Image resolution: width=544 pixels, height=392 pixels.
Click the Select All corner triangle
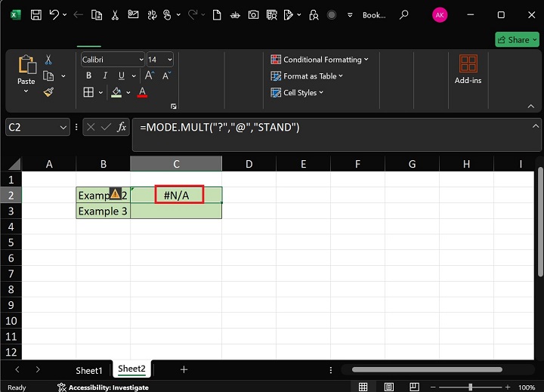[x=14, y=164]
